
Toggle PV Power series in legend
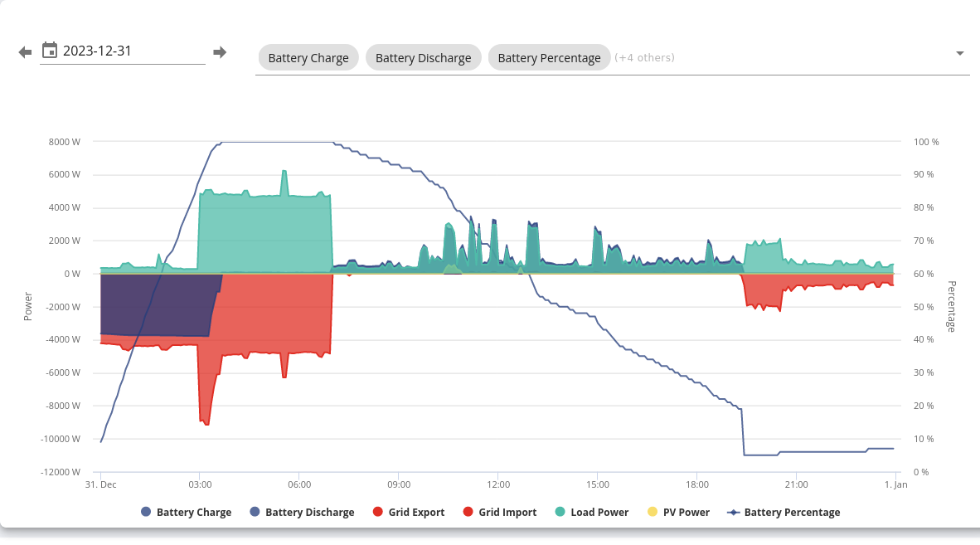point(678,512)
